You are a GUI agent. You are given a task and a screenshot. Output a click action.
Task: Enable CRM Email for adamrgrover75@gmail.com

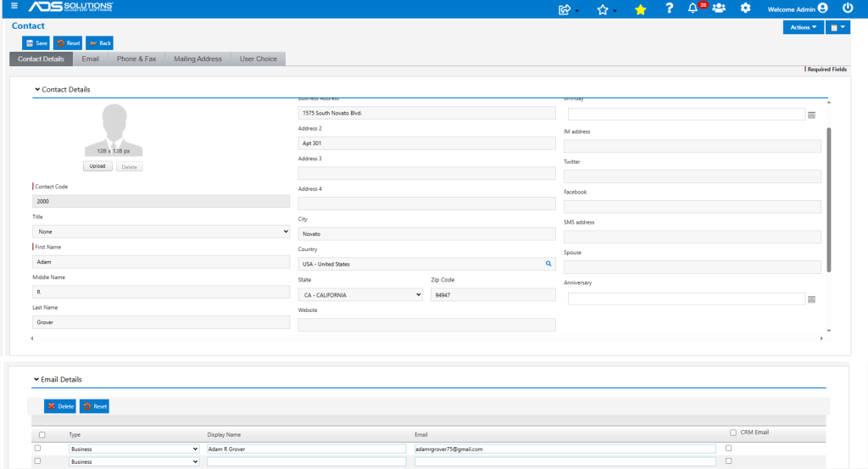click(728, 449)
